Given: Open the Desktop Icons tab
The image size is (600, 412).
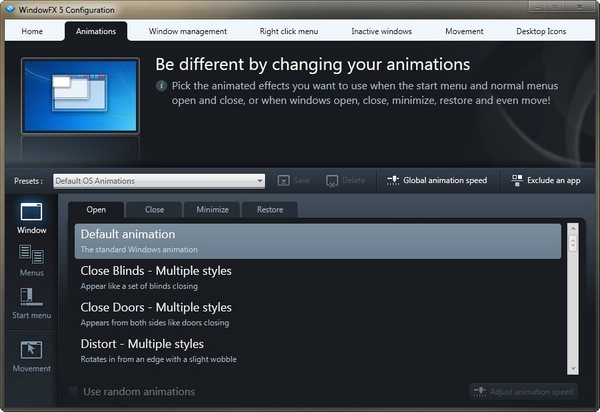Looking at the screenshot, I should pyautogui.click(x=541, y=31).
